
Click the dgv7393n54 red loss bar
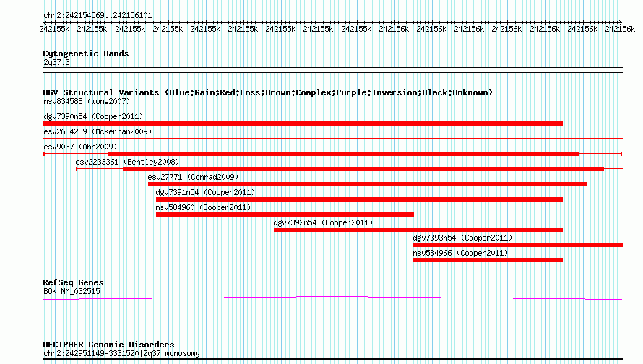coord(518,245)
